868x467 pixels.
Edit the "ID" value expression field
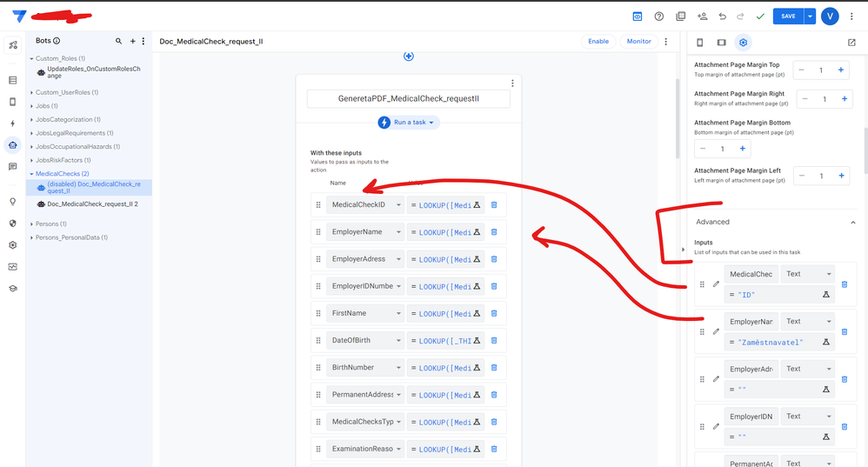(x=779, y=295)
